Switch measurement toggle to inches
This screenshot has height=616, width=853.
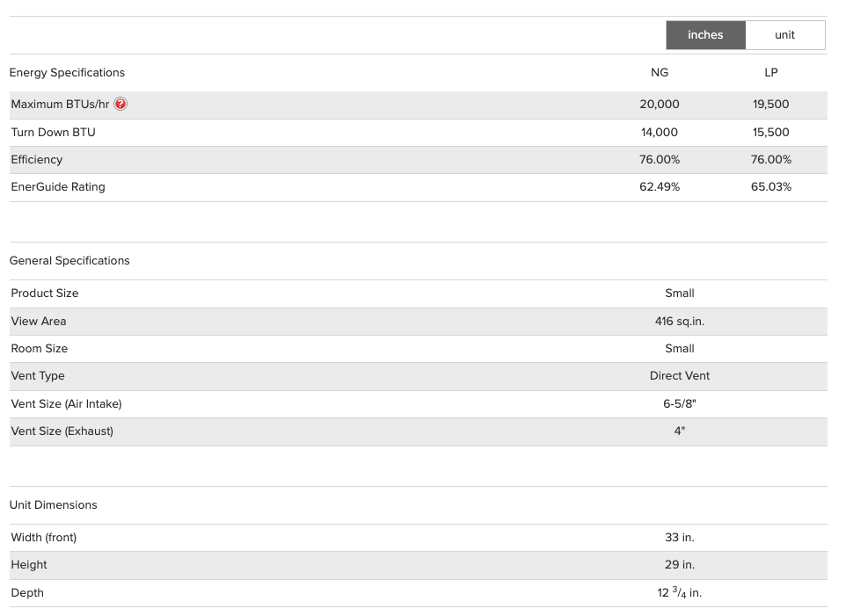[705, 35]
